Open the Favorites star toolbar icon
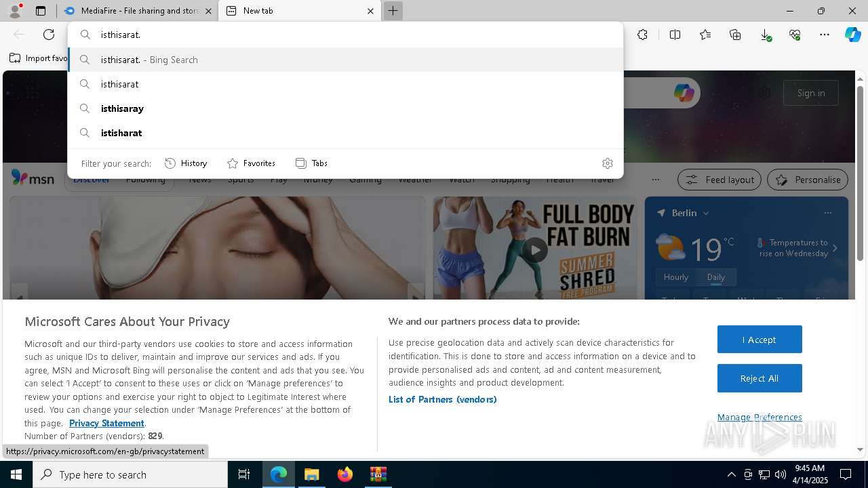Viewport: 868px width, 488px height. click(705, 35)
